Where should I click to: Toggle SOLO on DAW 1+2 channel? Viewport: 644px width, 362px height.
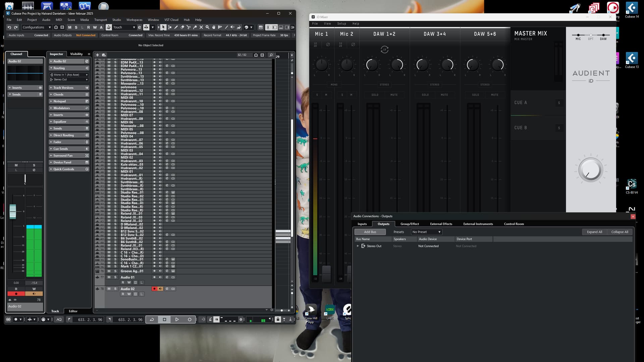click(375, 95)
